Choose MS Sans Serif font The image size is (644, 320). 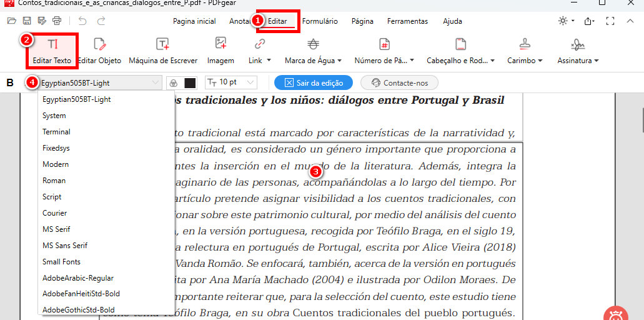click(x=106, y=246)
